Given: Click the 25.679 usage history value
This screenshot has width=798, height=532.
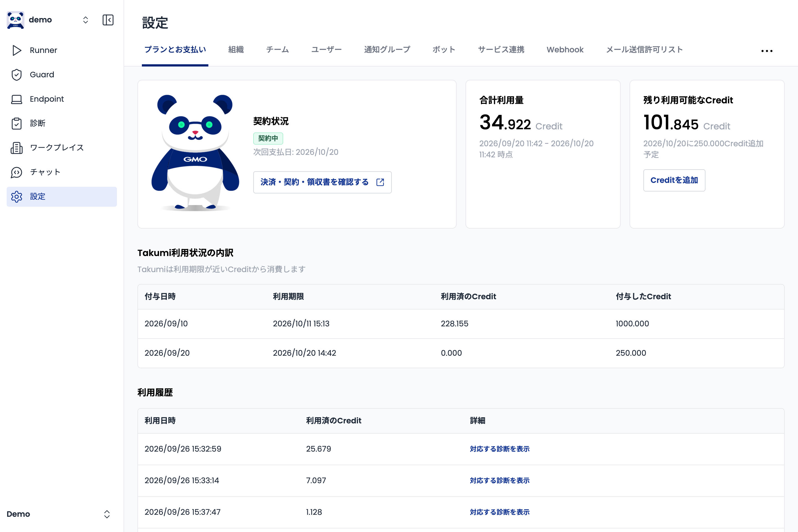Looking at the screenshot, I should click(318, 449).
